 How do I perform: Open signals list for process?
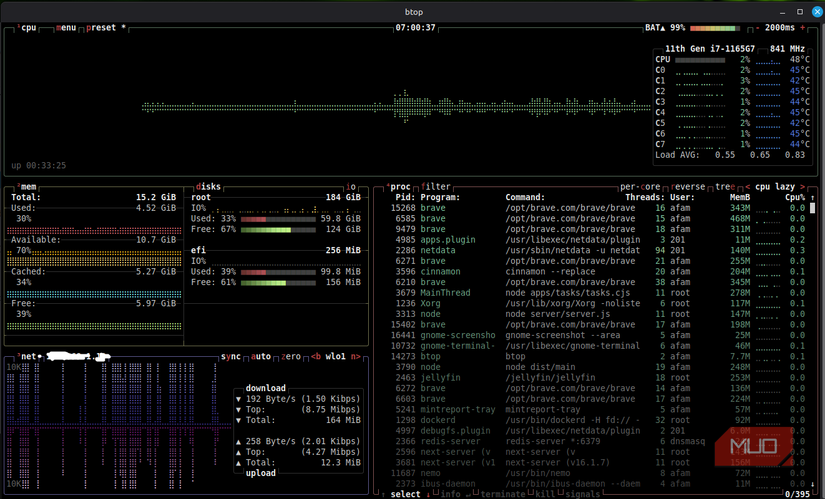582,494
